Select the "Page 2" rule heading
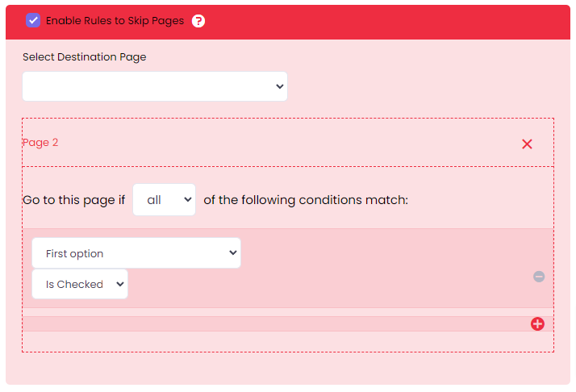The height and width of the screenshot is (392, 576). point(40,143)
